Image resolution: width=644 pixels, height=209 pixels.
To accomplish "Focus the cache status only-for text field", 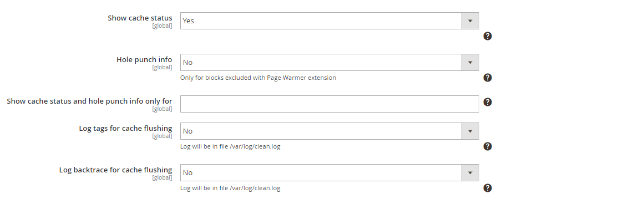I will (329, 104).
